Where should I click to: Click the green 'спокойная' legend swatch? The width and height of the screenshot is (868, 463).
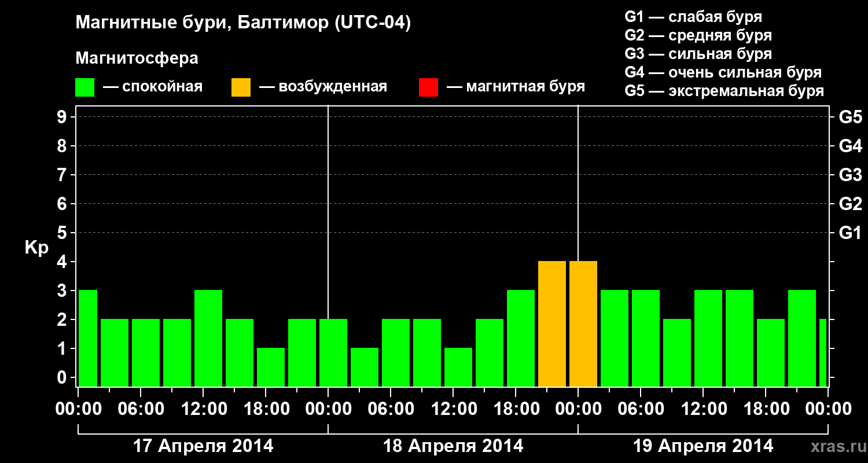84,87
